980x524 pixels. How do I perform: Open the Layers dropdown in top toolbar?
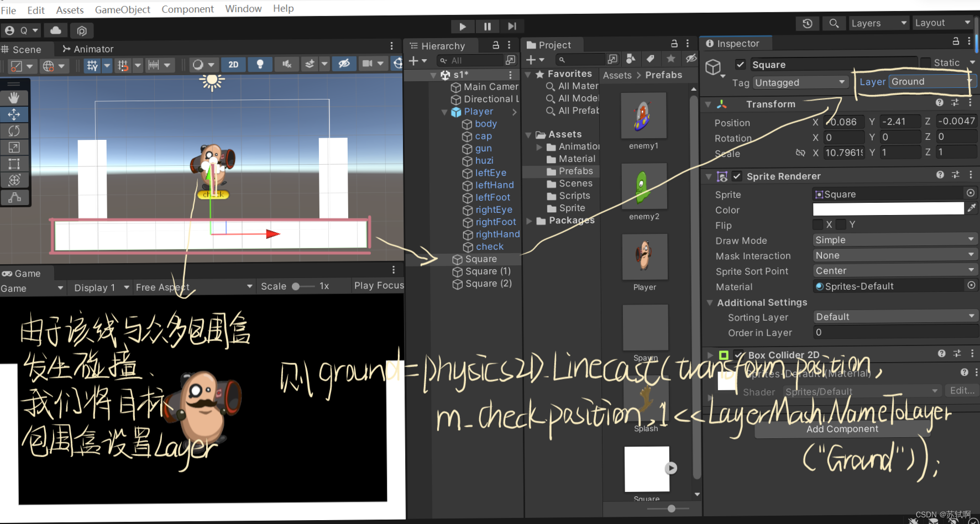coord(878,23)
